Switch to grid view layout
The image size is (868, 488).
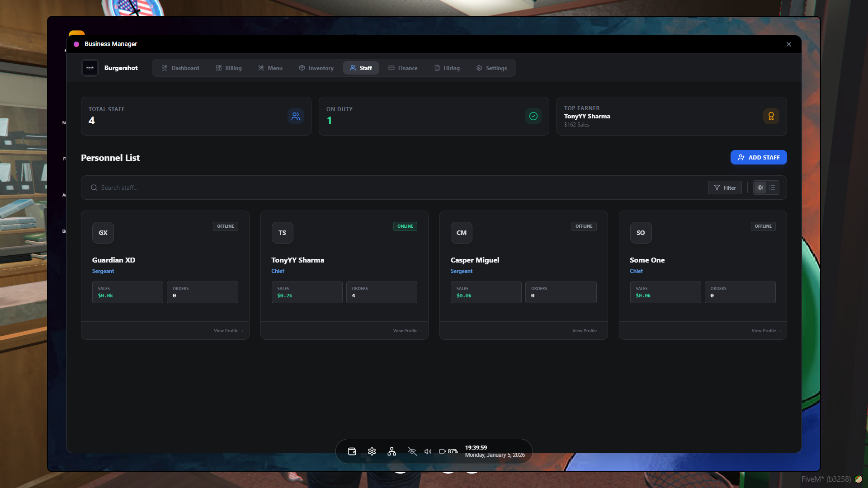(760, 188)
